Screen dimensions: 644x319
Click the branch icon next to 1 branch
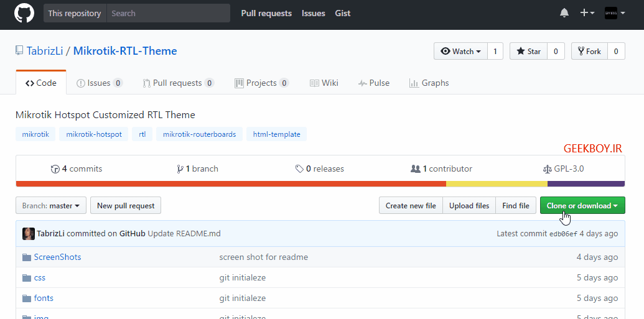[x=180, y=169]
